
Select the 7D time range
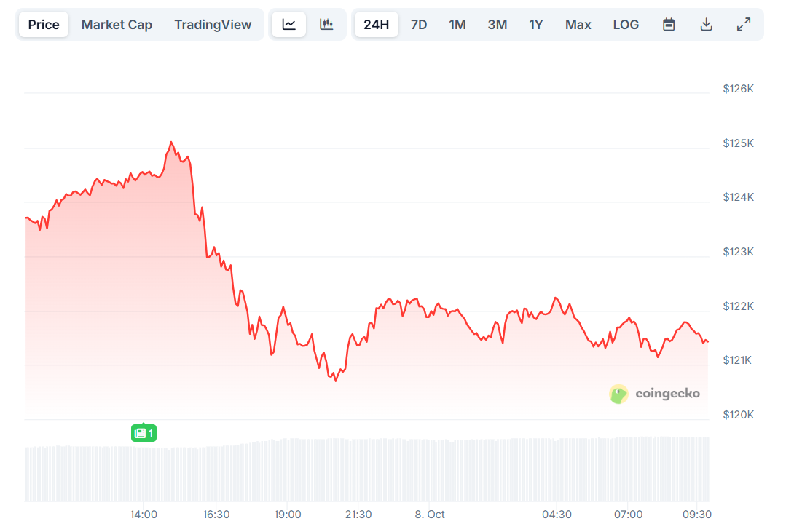[419, 24]
